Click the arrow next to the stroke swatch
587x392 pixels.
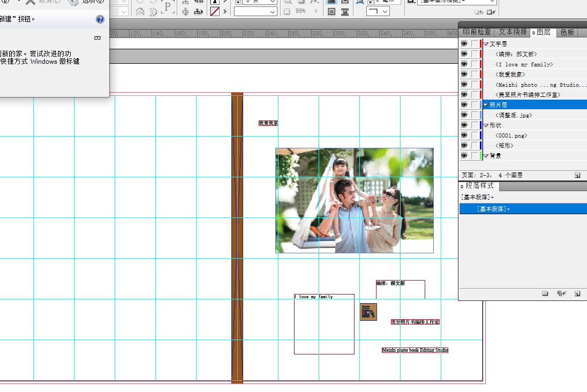pos(224,12)
